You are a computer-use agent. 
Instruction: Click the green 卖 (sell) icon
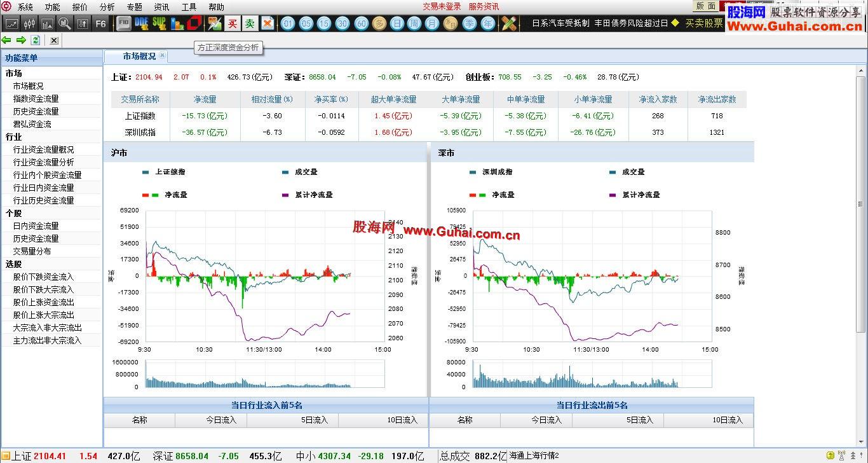pos(250,24)
